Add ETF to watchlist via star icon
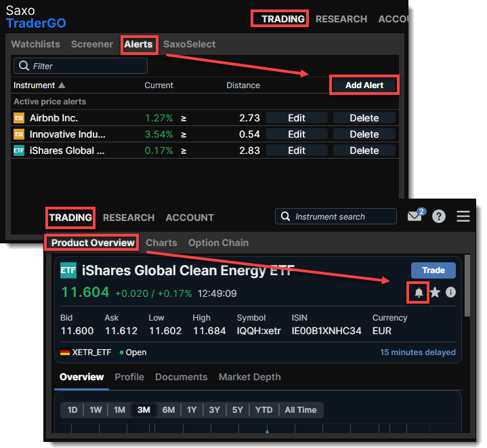Image resolution: width=487 pixels, height=448 pixels. (x=435, y=292)
